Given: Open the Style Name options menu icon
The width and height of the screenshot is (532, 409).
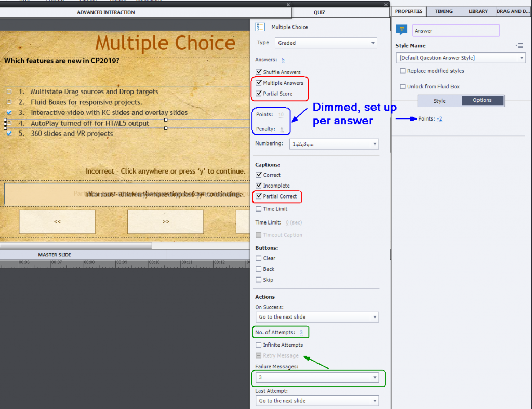Looking at the screenshot, I should tap(519, 46).
